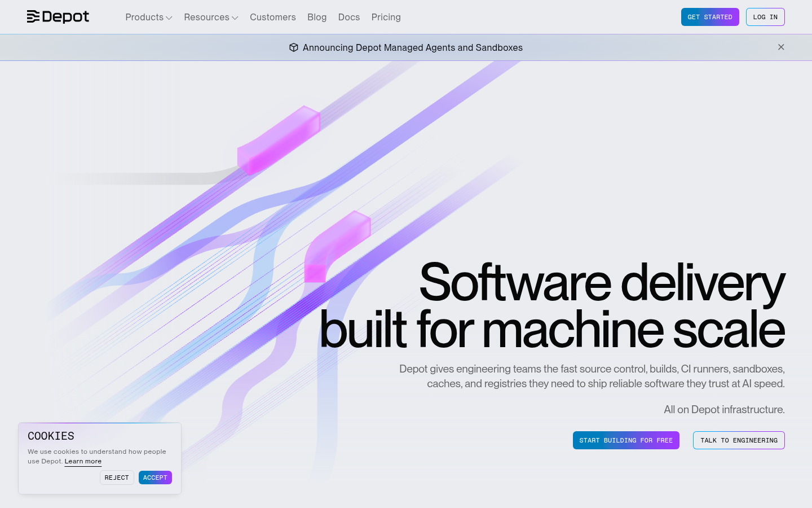Expand the Resources dropdown menu
This screenshot has width=812, height=508.
click(211, 17)
